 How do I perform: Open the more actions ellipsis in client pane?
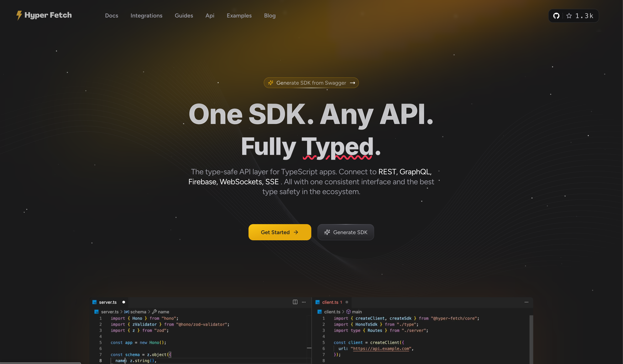[x=527, y=302]
